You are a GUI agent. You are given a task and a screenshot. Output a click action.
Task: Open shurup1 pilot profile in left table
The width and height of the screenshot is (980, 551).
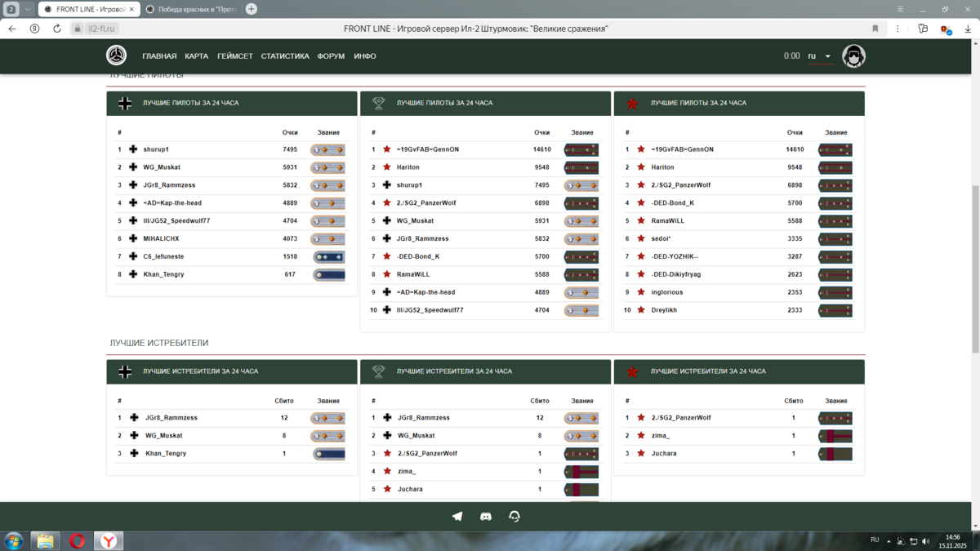(x=156, y=149)
